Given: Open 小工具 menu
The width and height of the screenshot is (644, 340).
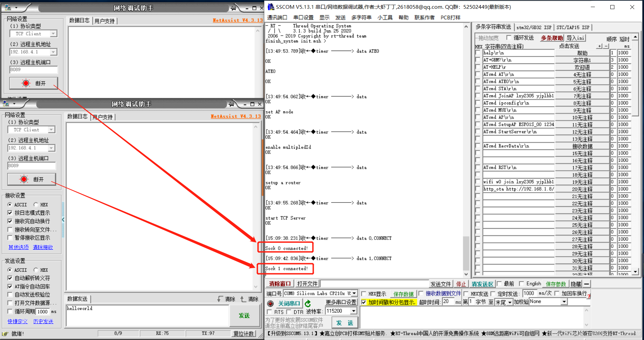Looking at the screenshot, I should click(385, 18).
